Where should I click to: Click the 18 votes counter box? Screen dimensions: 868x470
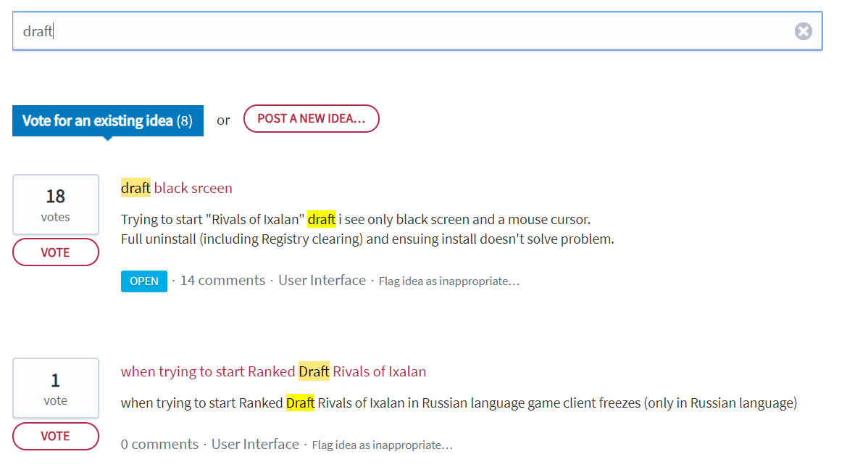click(x=56, y=205)
